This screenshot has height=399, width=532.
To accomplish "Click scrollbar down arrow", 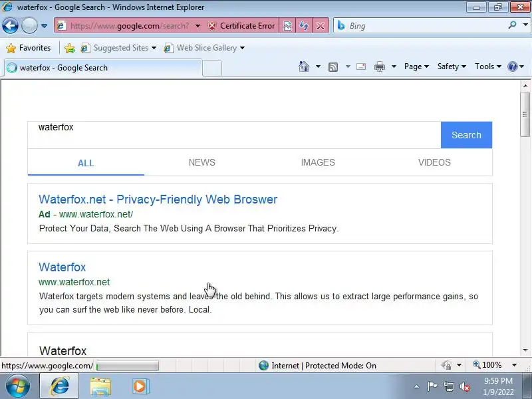I will pos(525,350).
